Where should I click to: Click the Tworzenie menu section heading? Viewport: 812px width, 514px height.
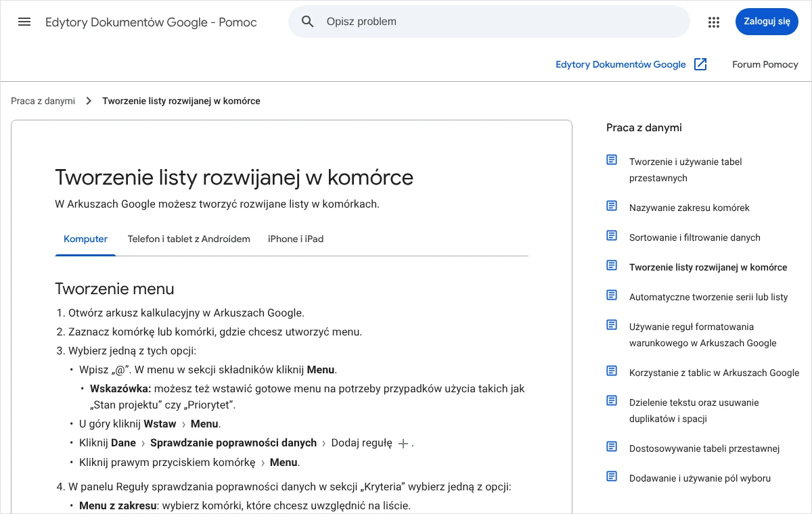(x=114, y=289)
